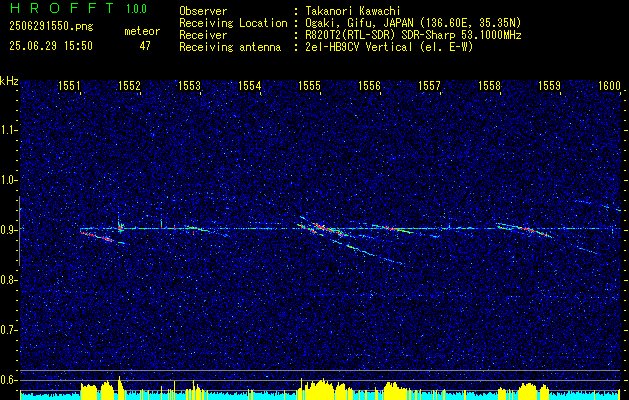The width and height of the screenshot is (629, 400).
Task: Click the 0.6 kHz axis label
Action: 8,380
